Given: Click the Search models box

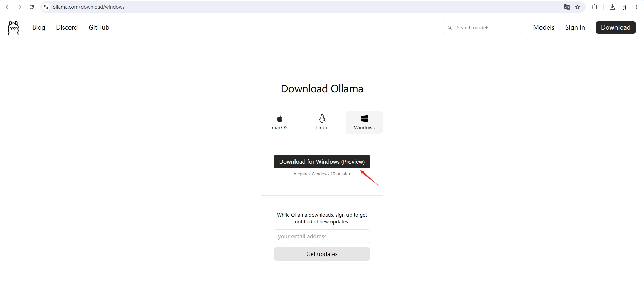Looking at the screenshot, I should click(482, 28).
